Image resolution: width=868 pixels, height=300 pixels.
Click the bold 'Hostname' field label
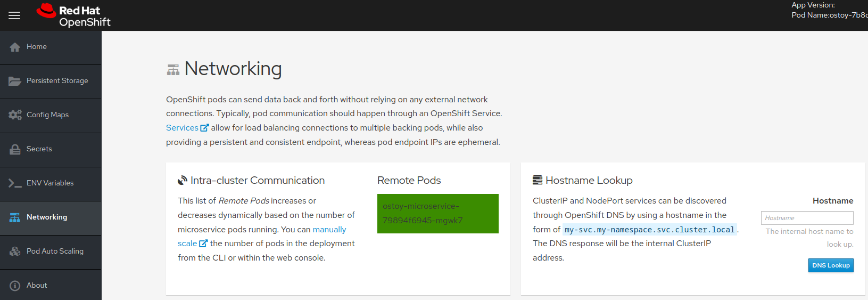[x=833, y=201]
